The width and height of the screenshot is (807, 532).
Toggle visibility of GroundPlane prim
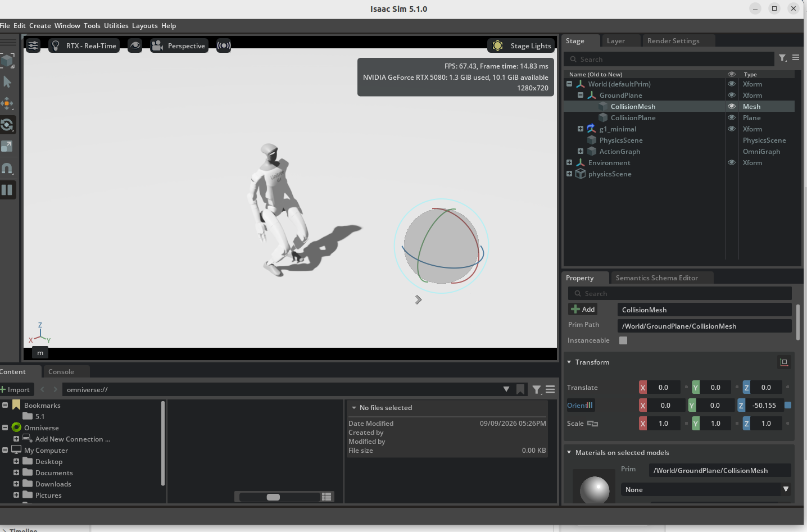tap(732, 95)
